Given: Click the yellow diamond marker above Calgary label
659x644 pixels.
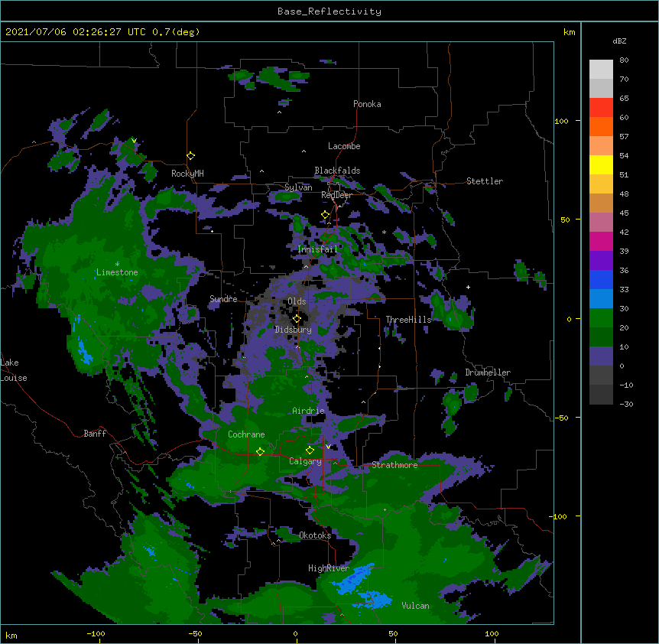Looking at the screenshot, I should click(310, 450).
